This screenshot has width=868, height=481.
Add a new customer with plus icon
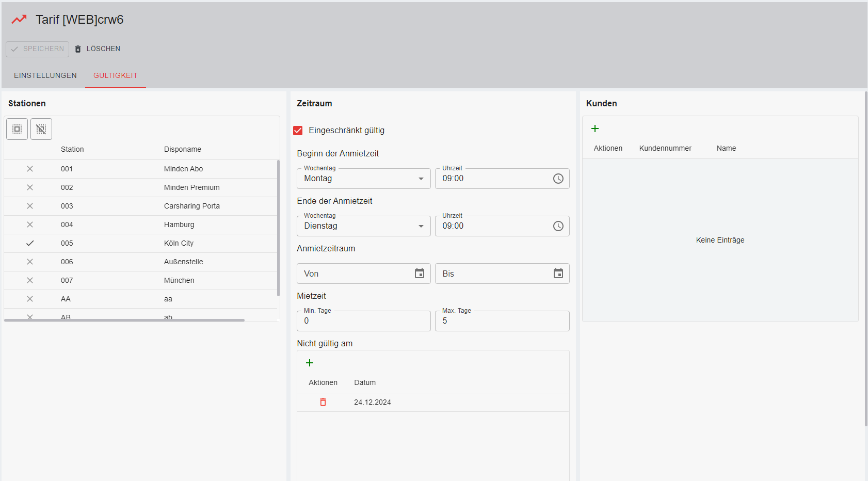(595, 129)
